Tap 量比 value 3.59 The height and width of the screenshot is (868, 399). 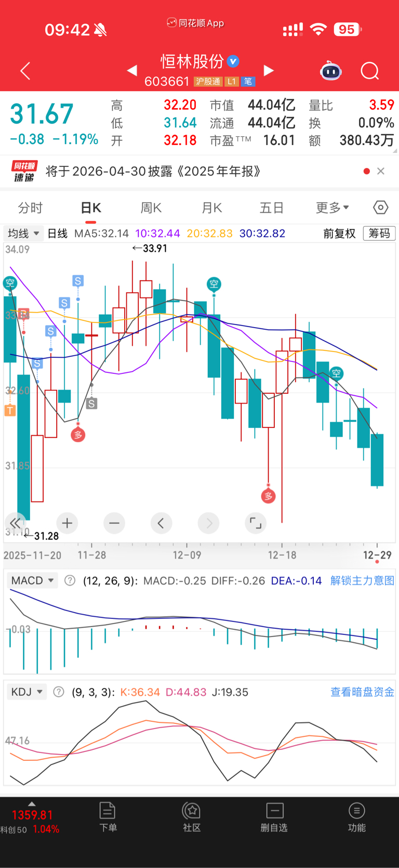(382, 105)
